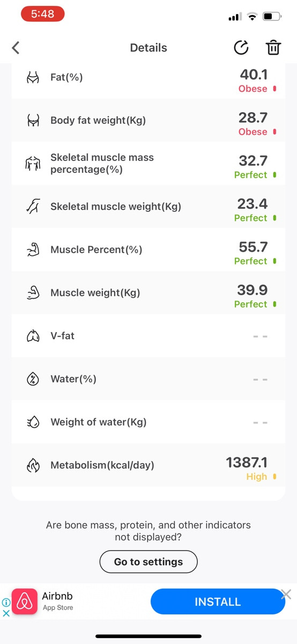Tap the Skeletal muscle weight icon
The height and width of the screenshot is (644, 297).
(x=33, y=207)
